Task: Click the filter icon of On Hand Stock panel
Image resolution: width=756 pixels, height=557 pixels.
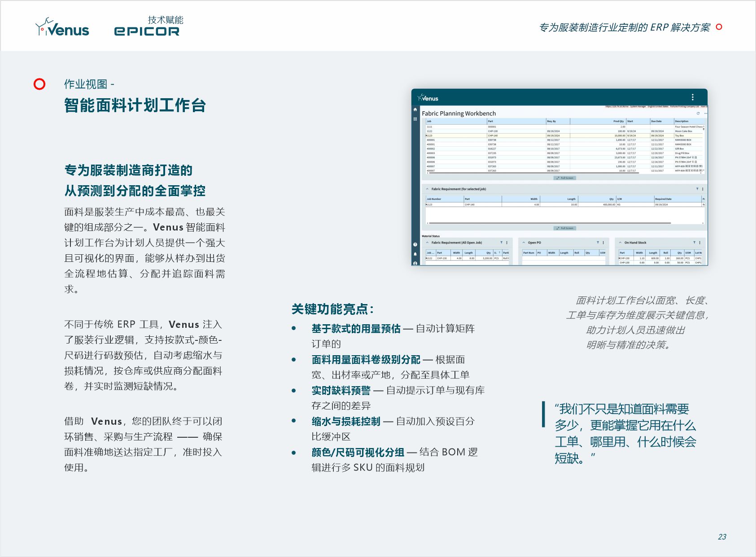Action: (x=694, y=243)
